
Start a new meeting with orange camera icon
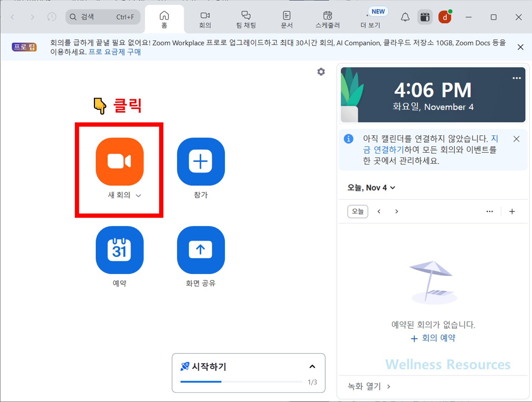[x=120, y=162]
